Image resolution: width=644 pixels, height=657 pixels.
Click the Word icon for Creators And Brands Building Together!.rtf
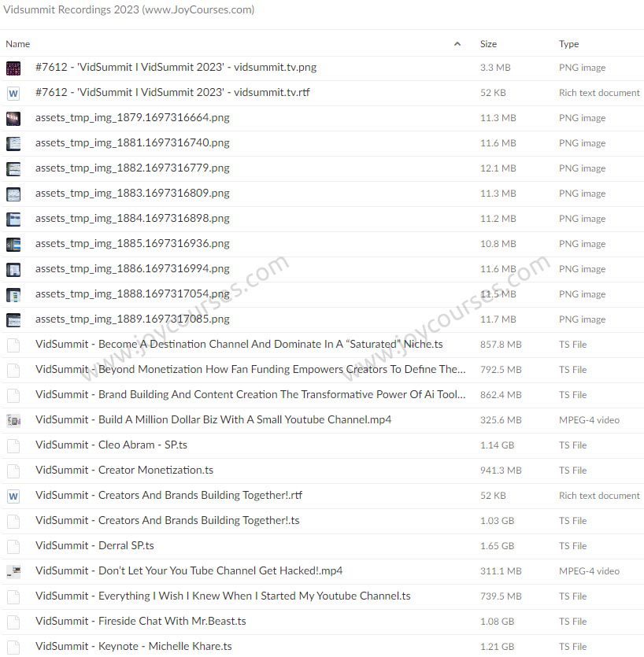(13, 496)
